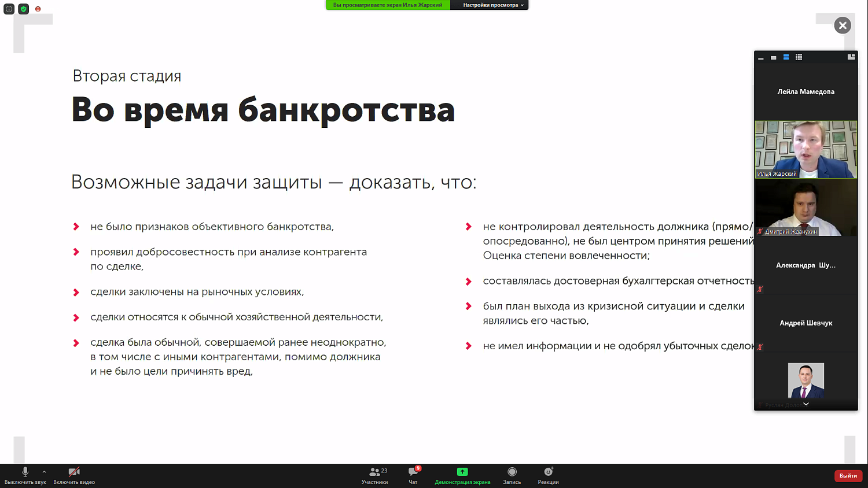868x488 pixels.
Task: Click bullet сделки заключены на рыночных условиях
Action: [197, 292]
